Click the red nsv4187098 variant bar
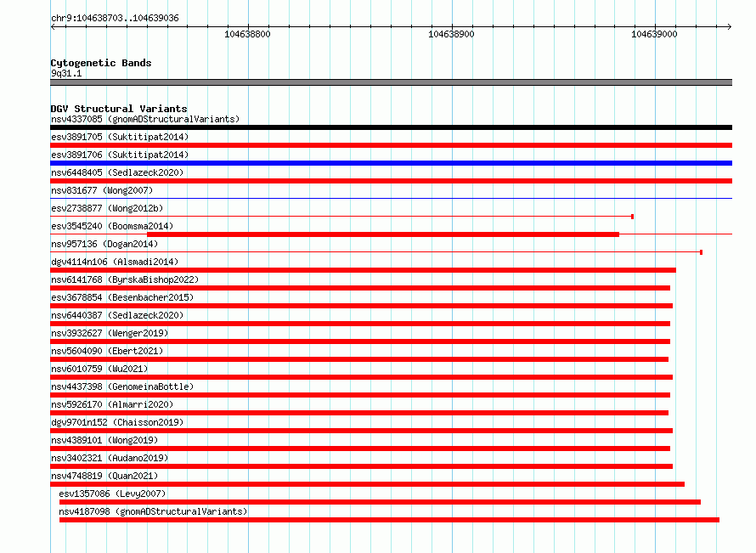 coord(389,520)
